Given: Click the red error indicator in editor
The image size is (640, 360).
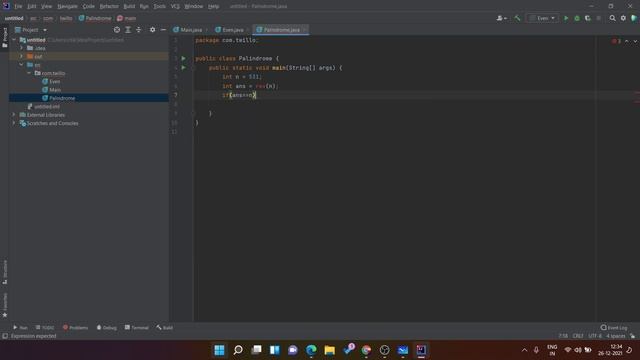Looking at the screenshot, I should tap(616, 41).
